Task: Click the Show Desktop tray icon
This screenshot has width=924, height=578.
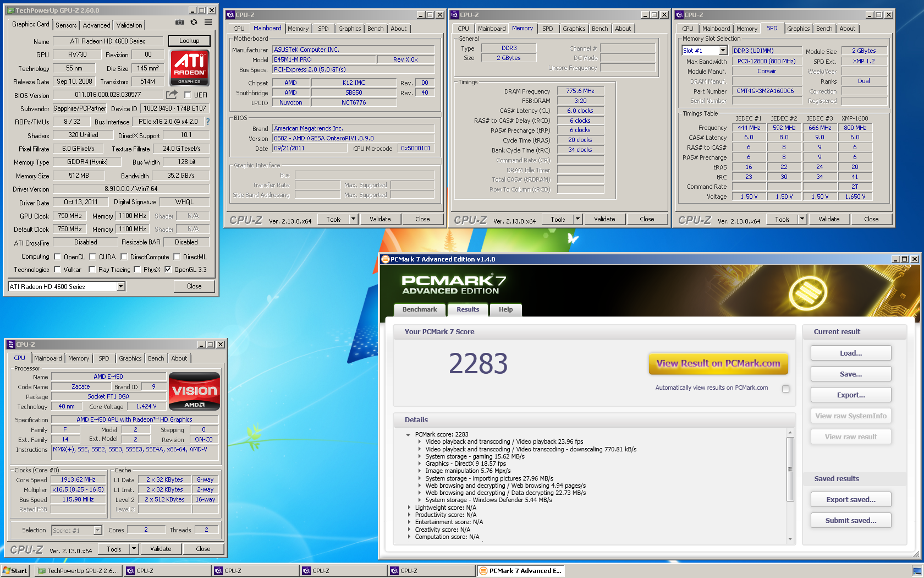Action: pos(917,571)
